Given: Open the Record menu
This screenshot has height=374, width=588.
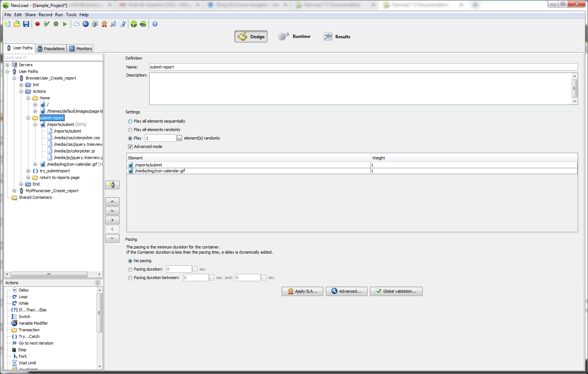Looking at the screenshot, I should coord(45,15).
